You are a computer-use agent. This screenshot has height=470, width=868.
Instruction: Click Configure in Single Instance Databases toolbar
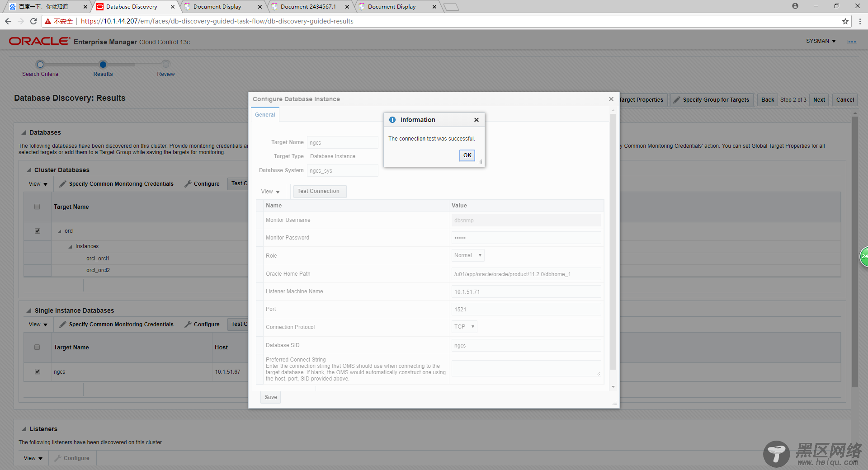pyautogui.click(x=202, y=324)
